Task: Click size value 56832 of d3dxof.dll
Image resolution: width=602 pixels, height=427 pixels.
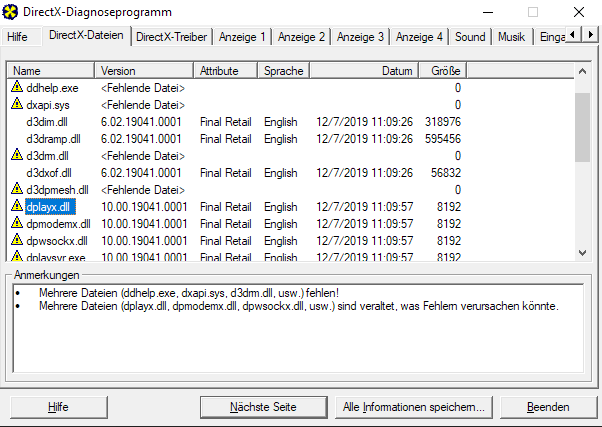Action: pos(446,172)
